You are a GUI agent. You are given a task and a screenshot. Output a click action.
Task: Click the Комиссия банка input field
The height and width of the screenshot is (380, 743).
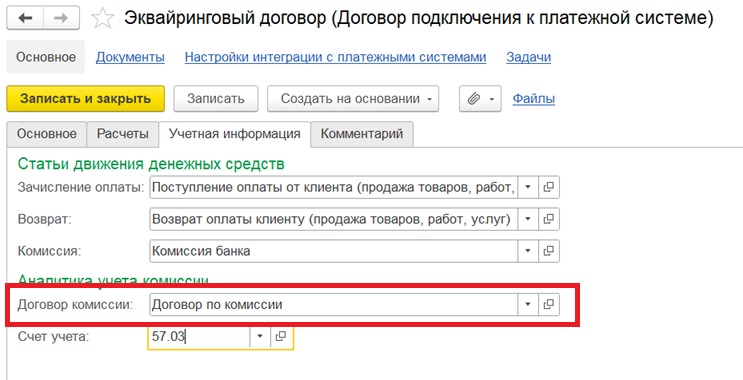pyautogui.click(x=334, y=251)
